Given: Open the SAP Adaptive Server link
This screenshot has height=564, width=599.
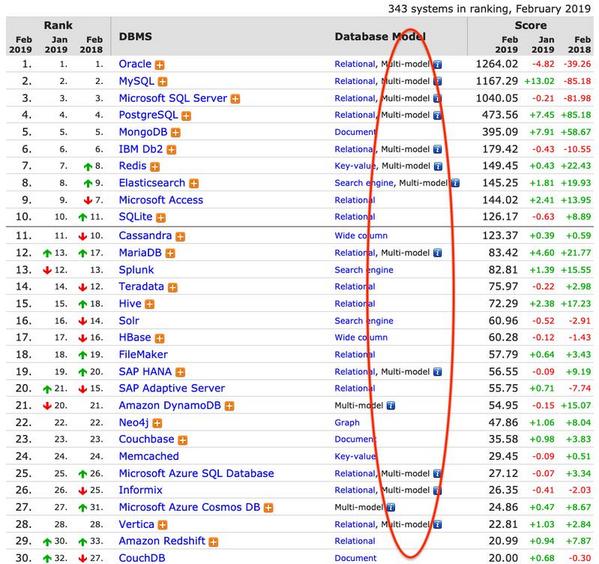Looking at the screenshot, I should pos(172,388).
